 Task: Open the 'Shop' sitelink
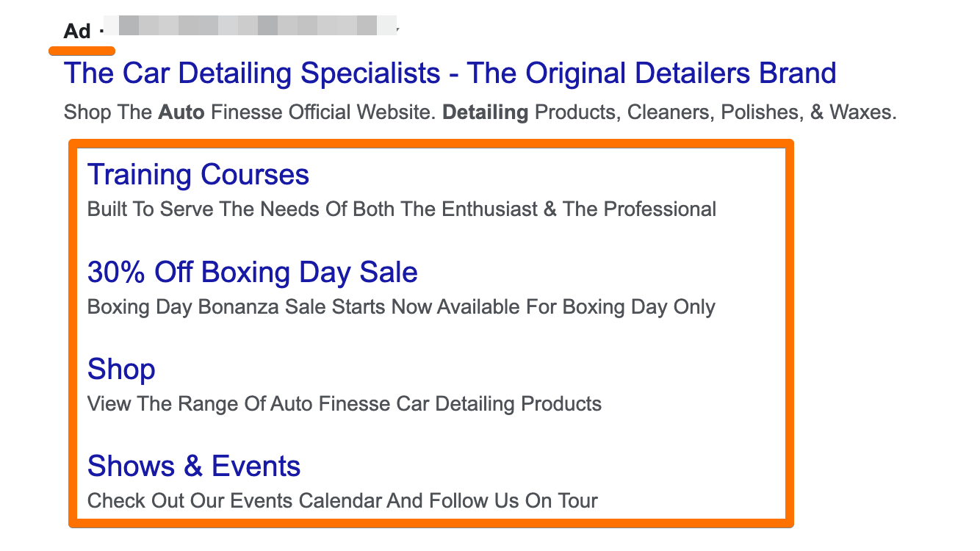click(x=120, y=369)
